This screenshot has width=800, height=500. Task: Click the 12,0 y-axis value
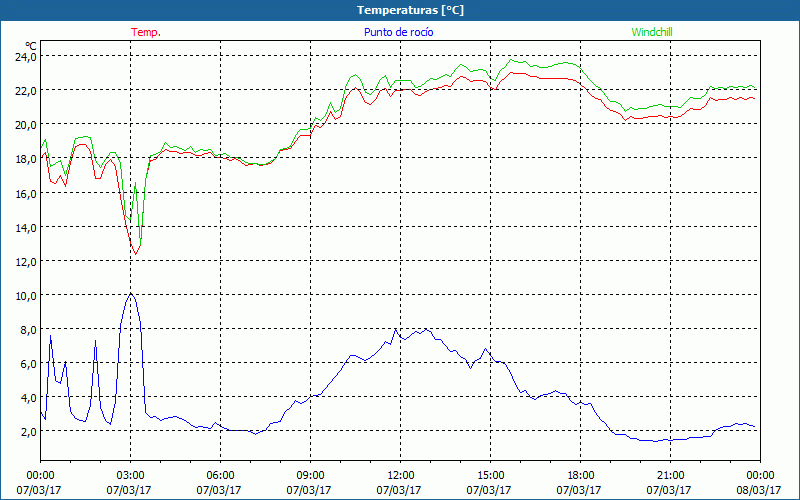pos(26,261)
